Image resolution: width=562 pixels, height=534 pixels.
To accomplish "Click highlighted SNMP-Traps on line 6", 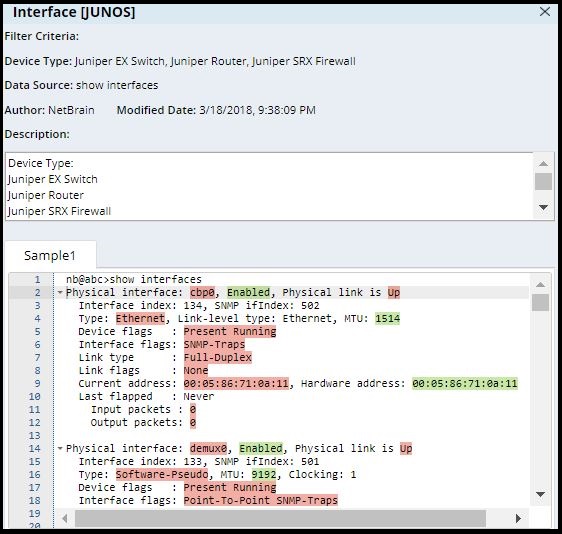I will point(214,344).
